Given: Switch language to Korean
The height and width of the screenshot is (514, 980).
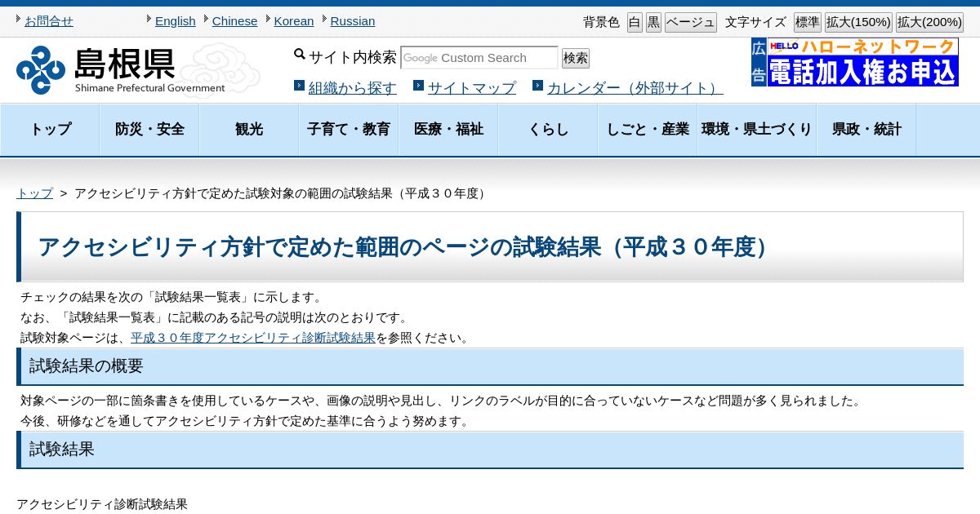Looking at the screenshot, I should [293, 21].
